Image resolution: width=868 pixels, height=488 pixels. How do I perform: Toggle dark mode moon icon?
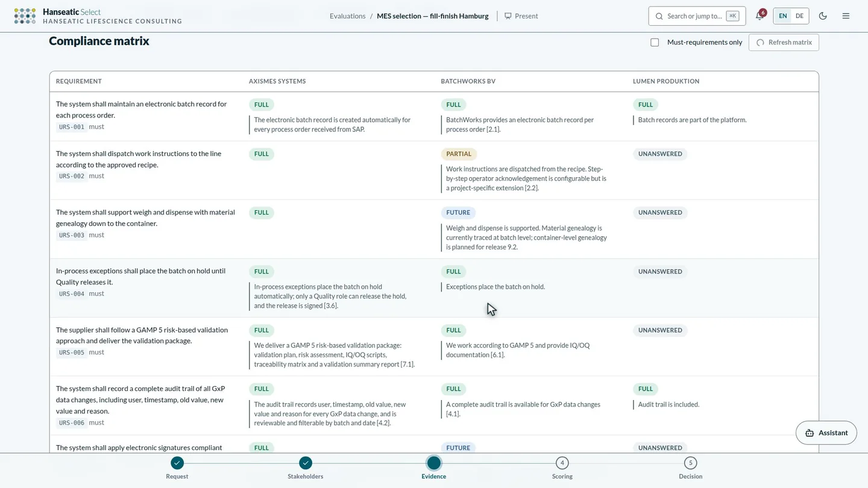(x=823, y=16)
